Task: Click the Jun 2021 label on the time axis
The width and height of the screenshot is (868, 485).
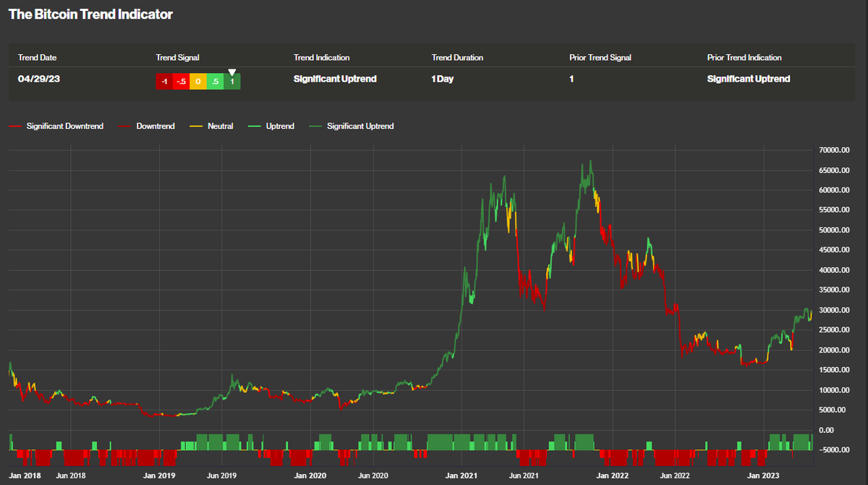Action: coord(524,476)
